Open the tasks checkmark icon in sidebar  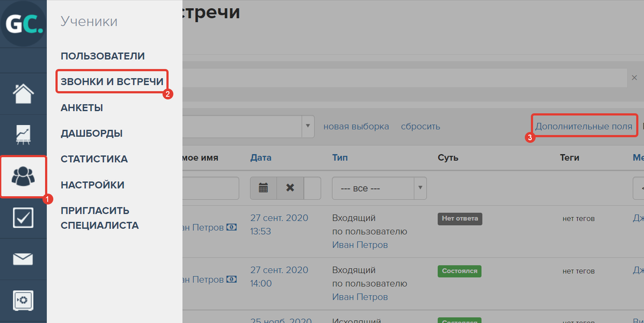click(23, 217)
